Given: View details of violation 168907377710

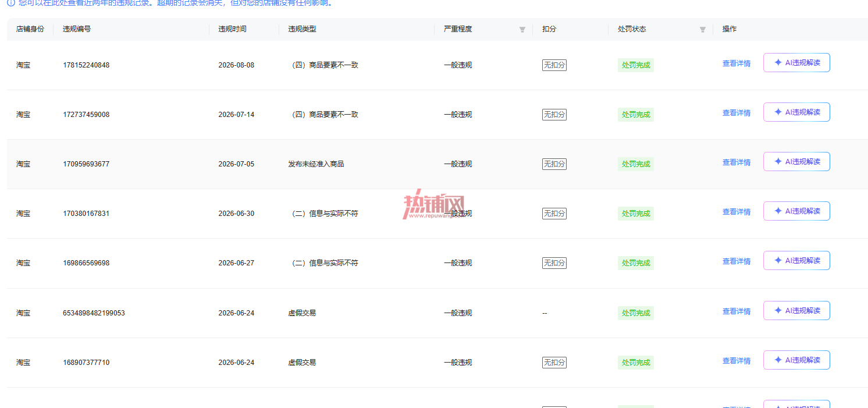Looking at the screenshot, I should click(736, 361).
